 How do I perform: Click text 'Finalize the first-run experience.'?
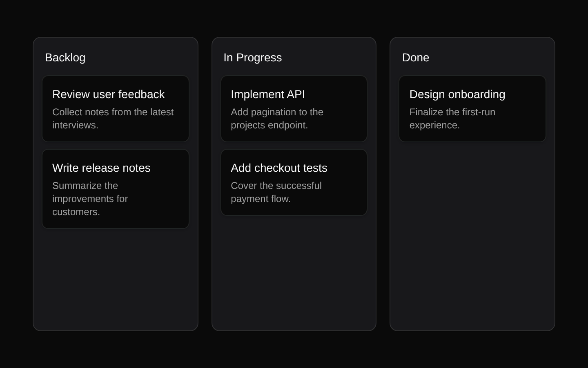[452, 119]
